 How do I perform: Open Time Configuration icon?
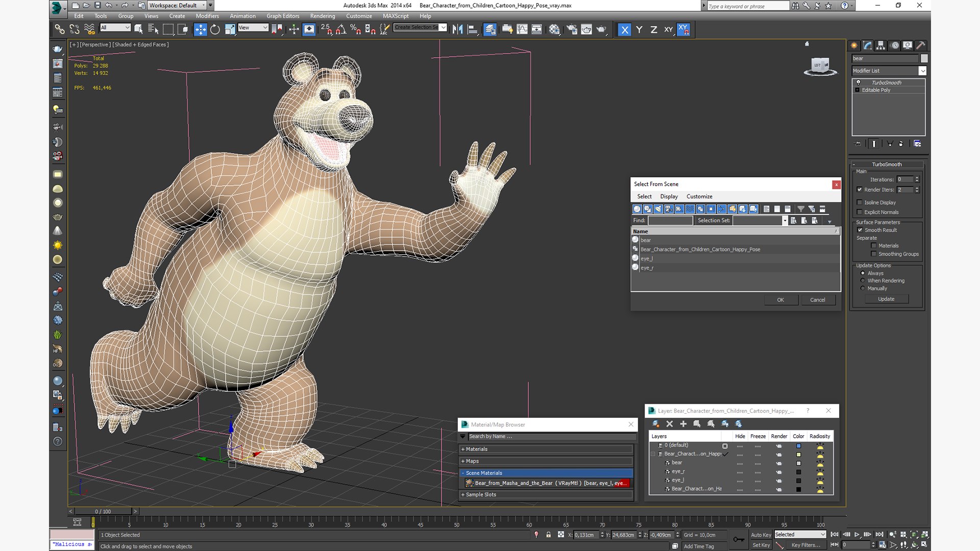(x=883, y=545)
